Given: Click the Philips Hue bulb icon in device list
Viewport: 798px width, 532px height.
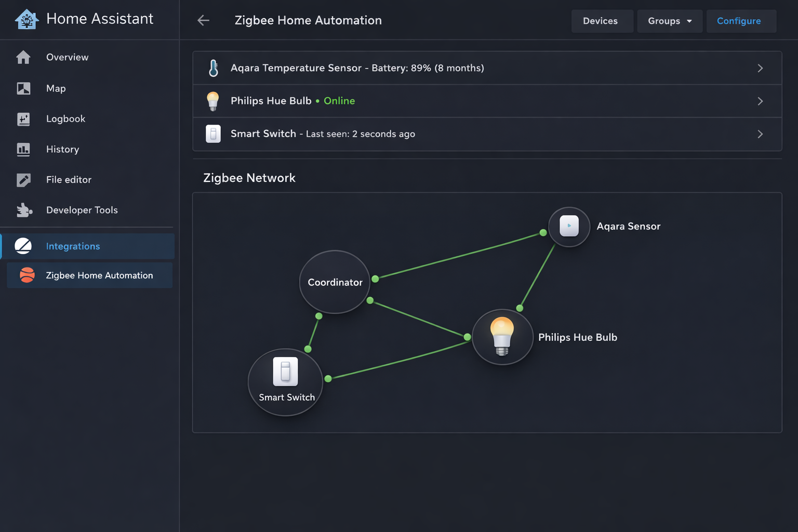Looking at the screenshot, I should coord(213,101).
